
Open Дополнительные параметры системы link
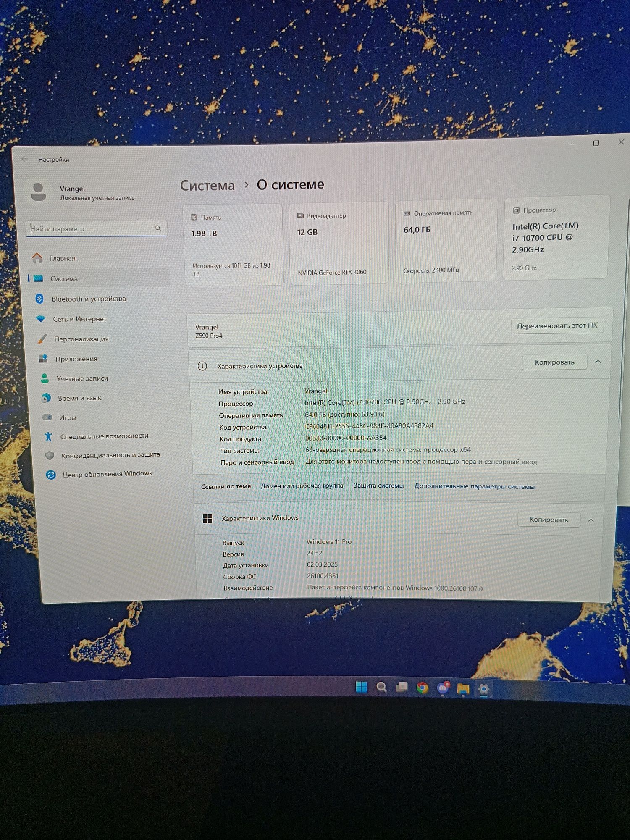coord(474,486)
